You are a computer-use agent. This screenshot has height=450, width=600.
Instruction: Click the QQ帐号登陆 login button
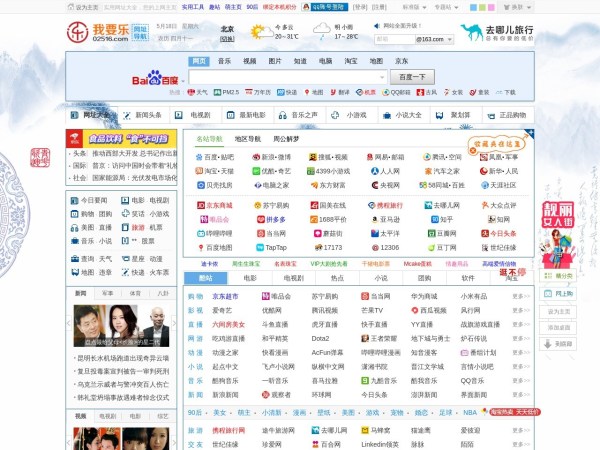coord(325,7)
